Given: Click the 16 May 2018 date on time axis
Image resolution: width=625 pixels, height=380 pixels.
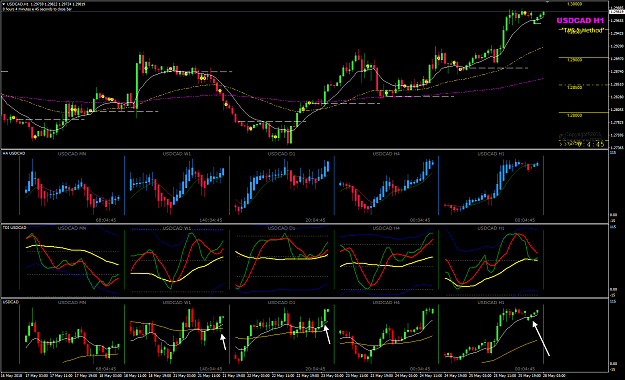Looking at the screenshot, I should tap(11, 376).
